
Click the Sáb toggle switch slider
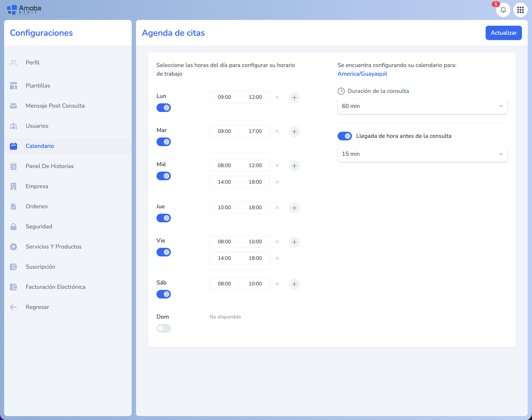163,294
